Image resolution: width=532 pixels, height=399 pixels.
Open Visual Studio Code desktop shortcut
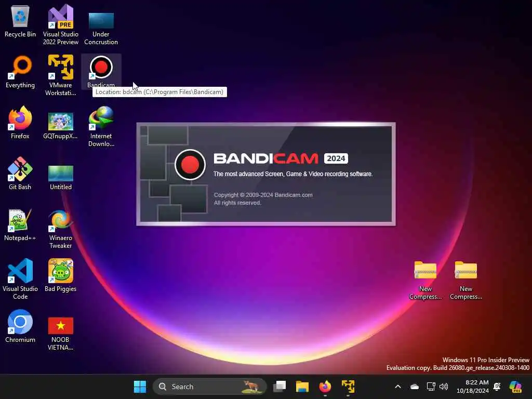coord(20,279)
